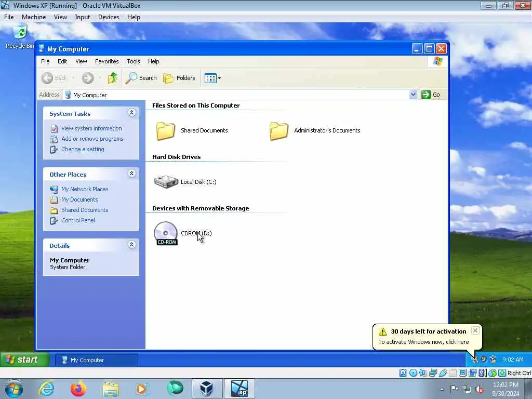Click the host Action Center flag icon

[x=454, y=389]
